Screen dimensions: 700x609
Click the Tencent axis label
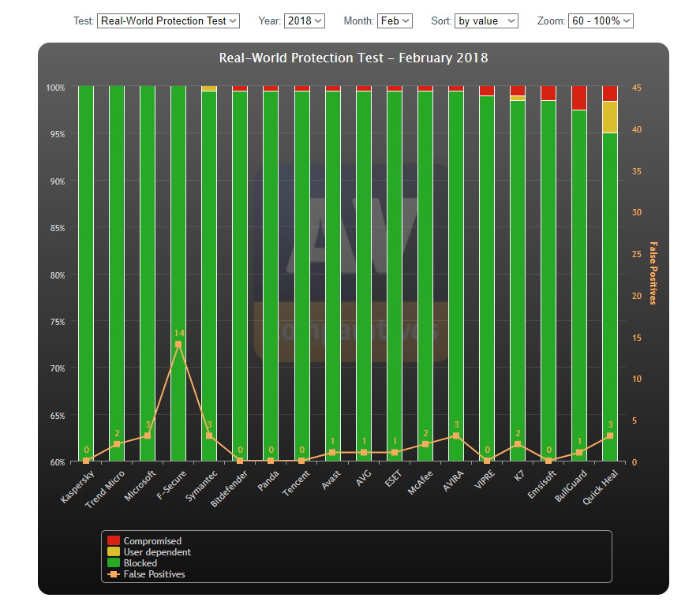click(296, 484)
